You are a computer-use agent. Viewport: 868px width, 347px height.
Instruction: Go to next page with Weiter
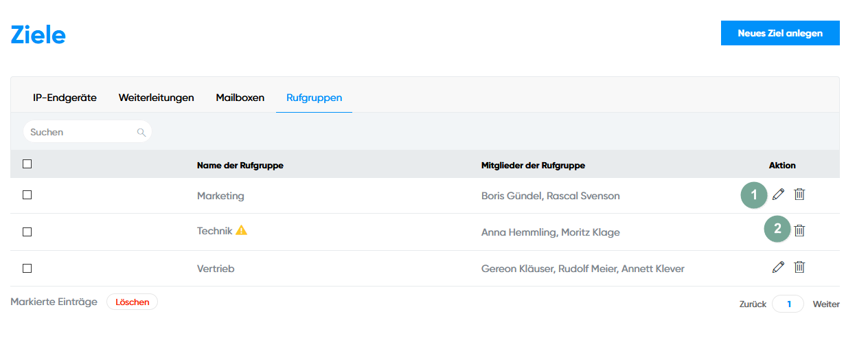tap(825, 304)
